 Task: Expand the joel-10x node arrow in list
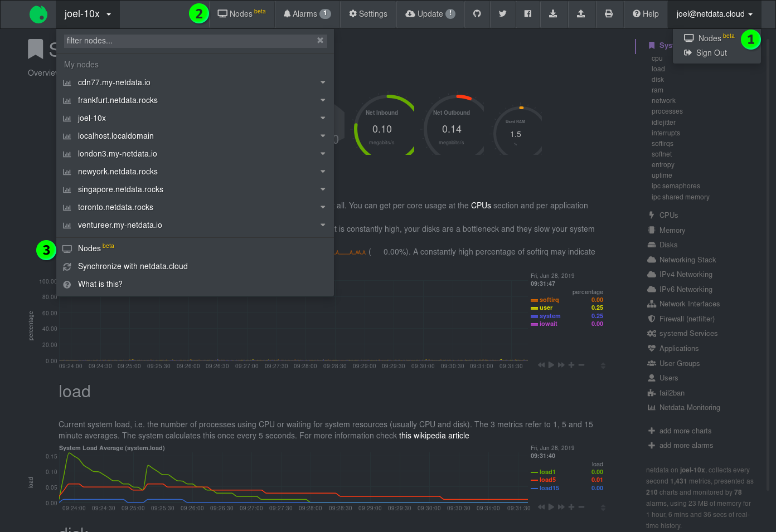(x=323, y=118)
